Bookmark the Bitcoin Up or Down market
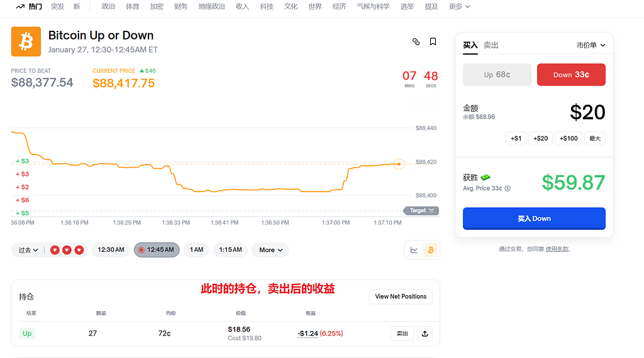Viewport: 644px width, 358px height. 433,41
